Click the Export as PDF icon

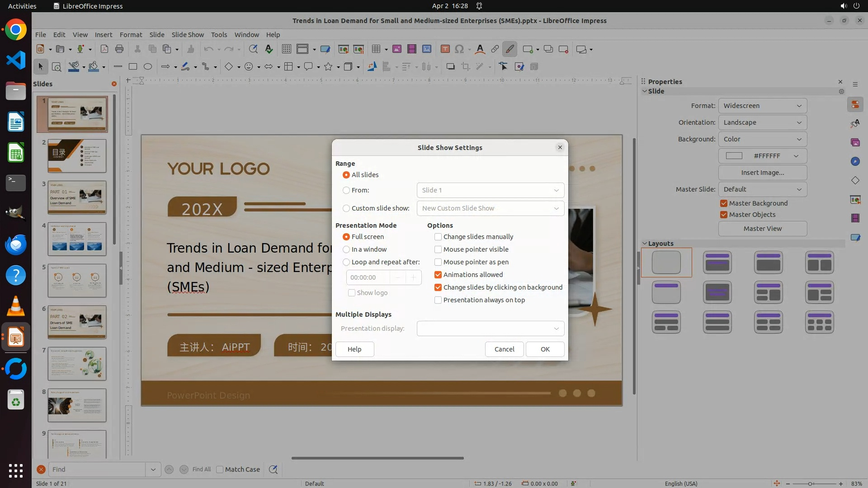[104, 49]
